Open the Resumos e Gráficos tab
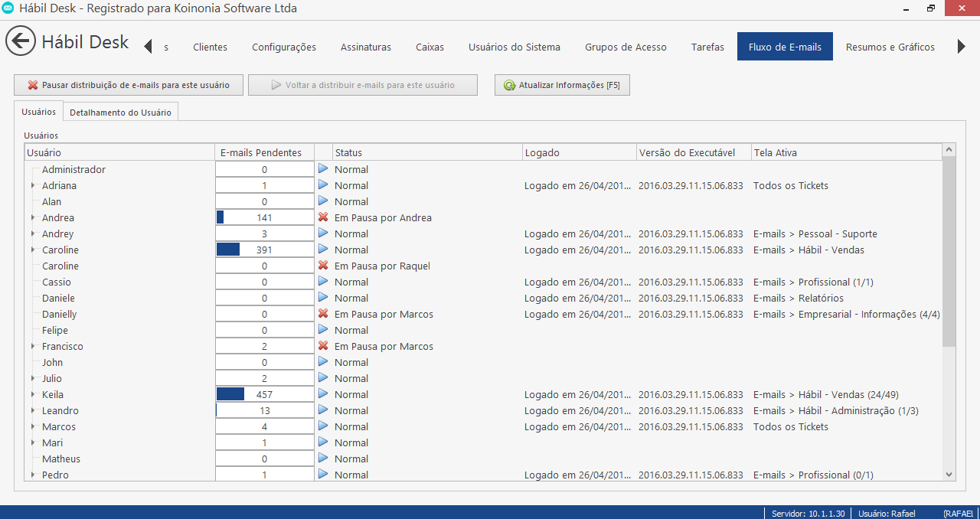This screenshot has width=980, height=519. point(890,47)
